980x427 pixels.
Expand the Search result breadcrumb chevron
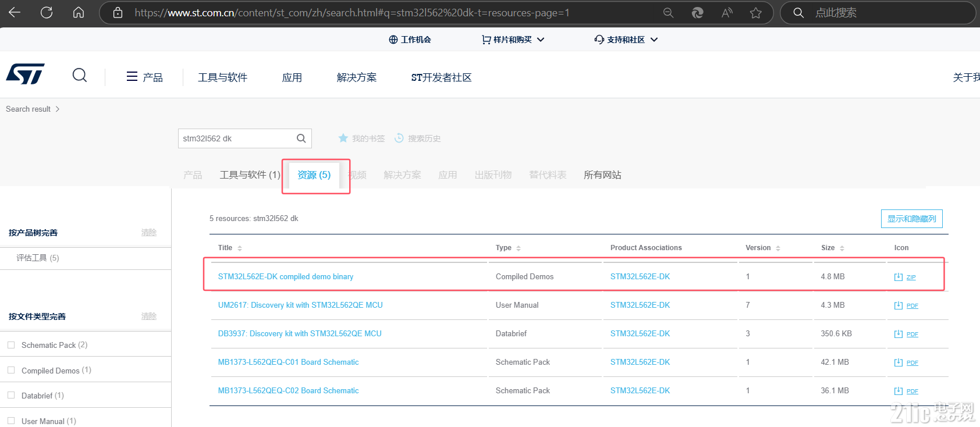58,109
